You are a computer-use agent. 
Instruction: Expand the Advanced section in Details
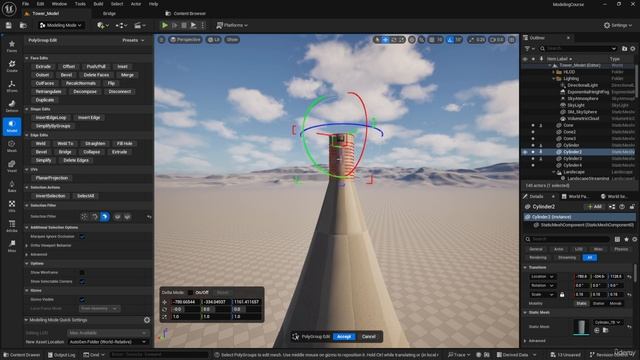(526, 340)
